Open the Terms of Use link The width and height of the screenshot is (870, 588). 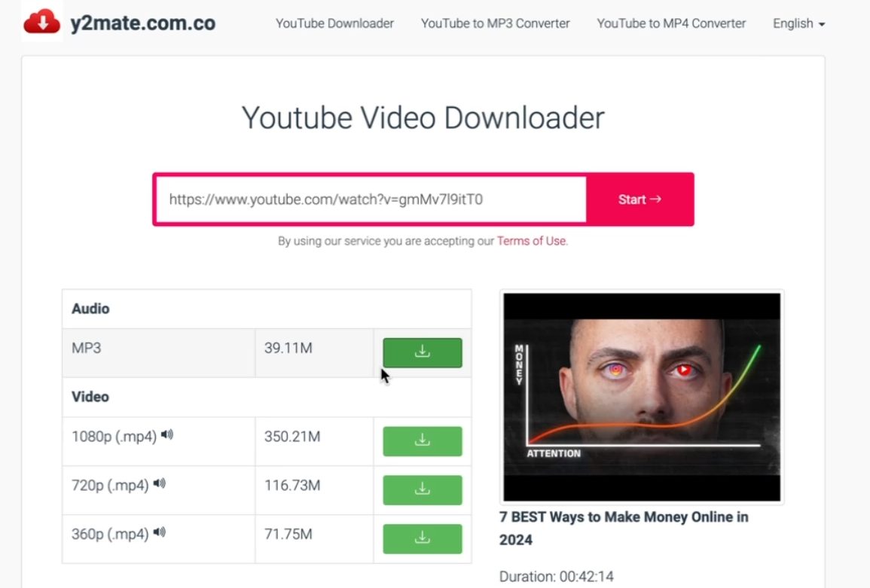[532, 242]
